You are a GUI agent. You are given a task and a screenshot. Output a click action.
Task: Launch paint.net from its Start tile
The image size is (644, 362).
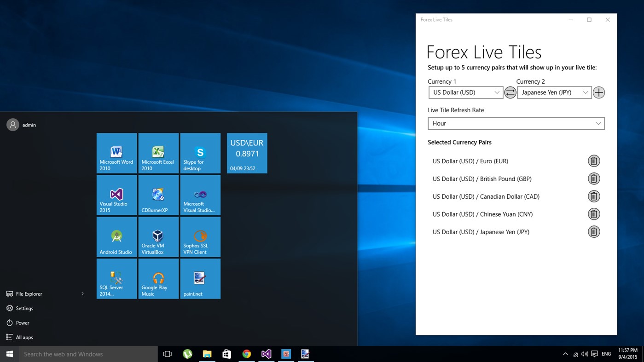[200, 278]
